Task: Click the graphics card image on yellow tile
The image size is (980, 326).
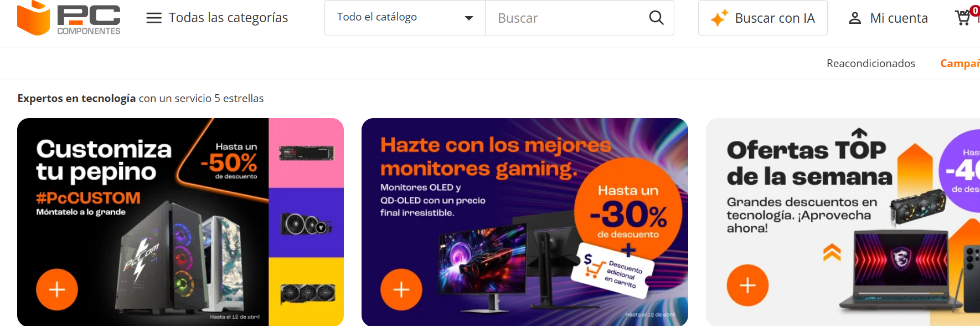Action: coord(307,293)
